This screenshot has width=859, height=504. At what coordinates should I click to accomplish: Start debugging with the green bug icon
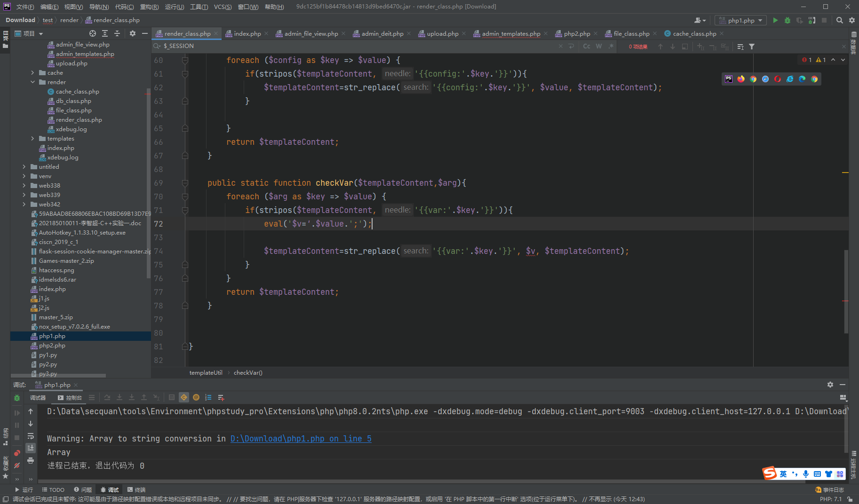tap(787, 20)
